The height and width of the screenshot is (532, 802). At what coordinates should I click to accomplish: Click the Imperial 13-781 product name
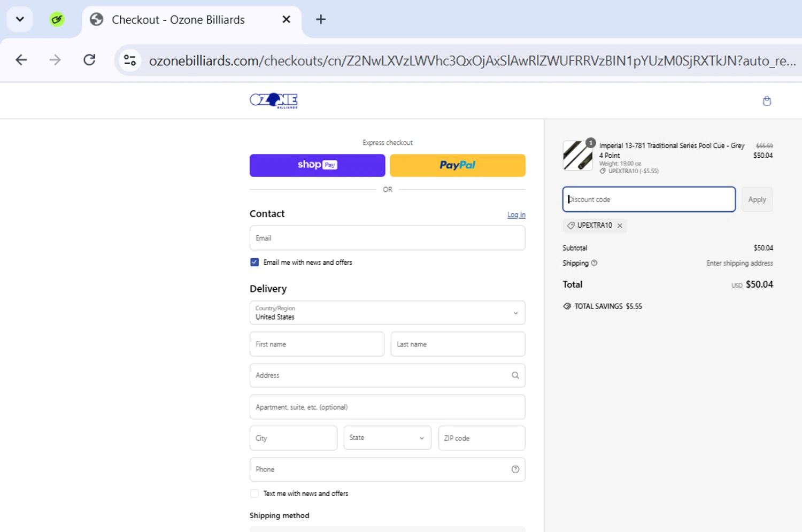pos(672,150)
